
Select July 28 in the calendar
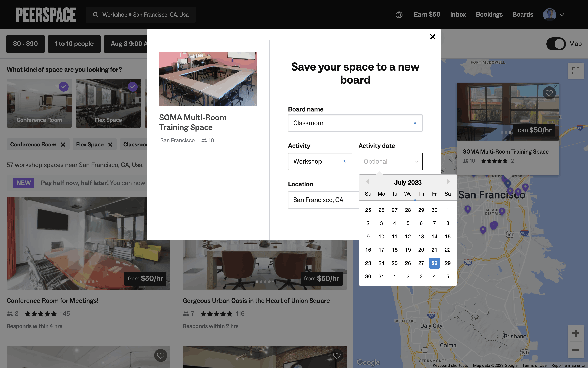pos(434,263)
